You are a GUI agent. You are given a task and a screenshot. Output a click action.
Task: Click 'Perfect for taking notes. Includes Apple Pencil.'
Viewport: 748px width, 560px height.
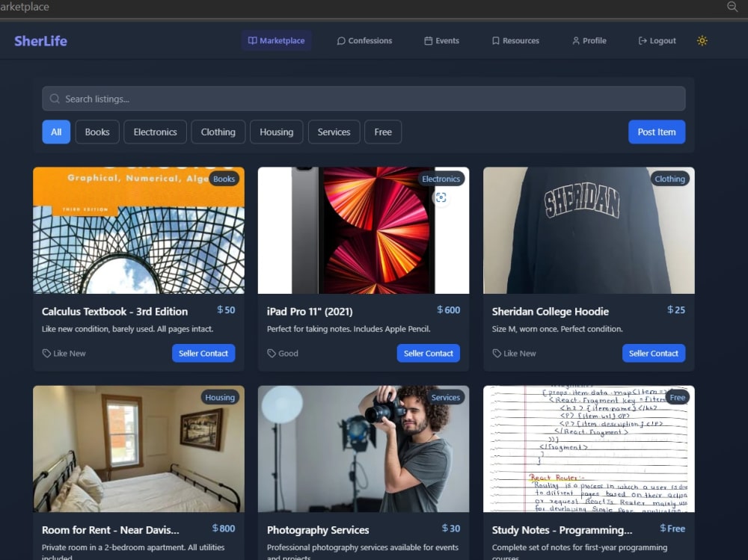tap(349, 329)
